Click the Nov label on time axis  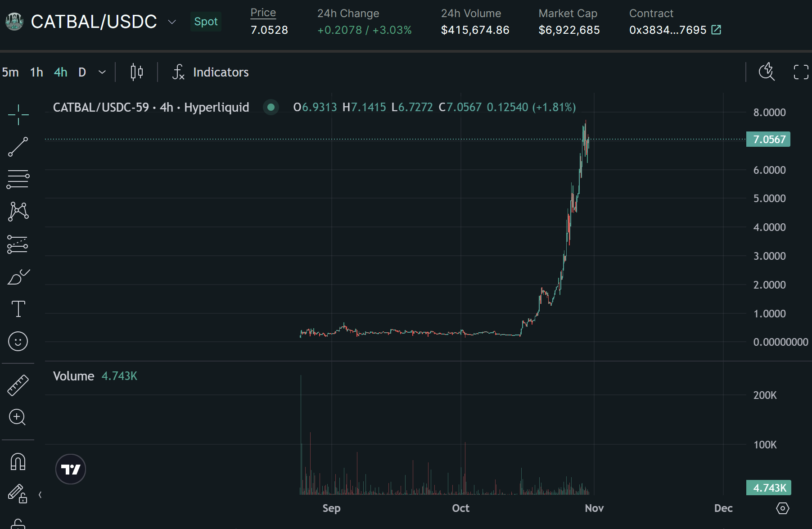(x=594, y=508)
